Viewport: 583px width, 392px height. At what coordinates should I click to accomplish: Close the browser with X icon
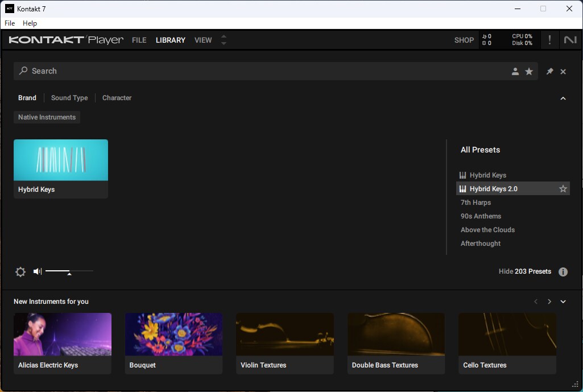tap(563, 71)
